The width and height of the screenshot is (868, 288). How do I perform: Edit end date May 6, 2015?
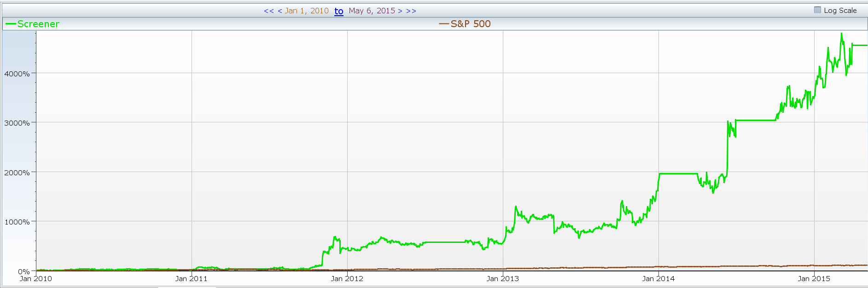(x=372, y=11)
